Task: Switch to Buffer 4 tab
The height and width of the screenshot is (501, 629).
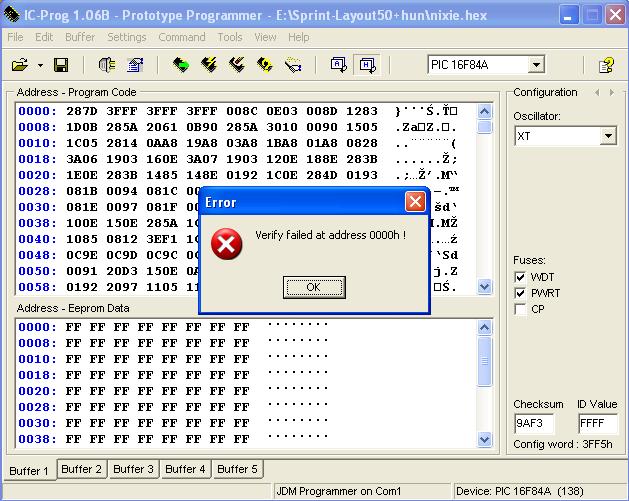Action: coord(185,469)
